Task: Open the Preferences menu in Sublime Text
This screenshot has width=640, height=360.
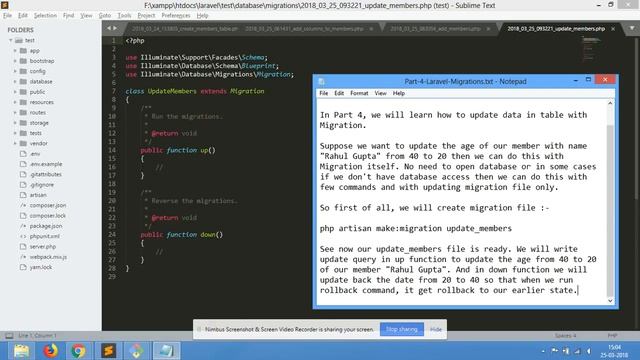Action: 176,16
